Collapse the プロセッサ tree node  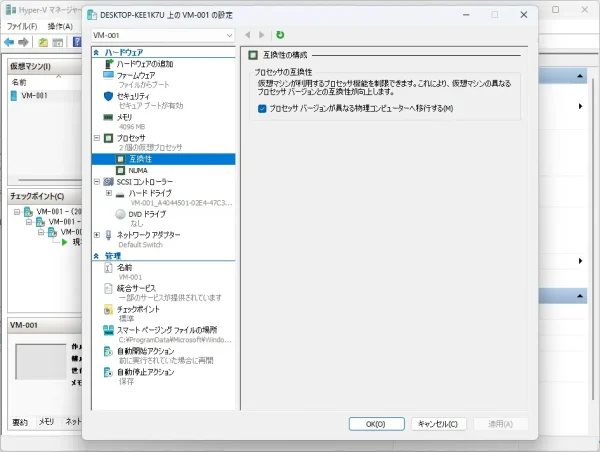pyautogui.click(x=97, y=138)
